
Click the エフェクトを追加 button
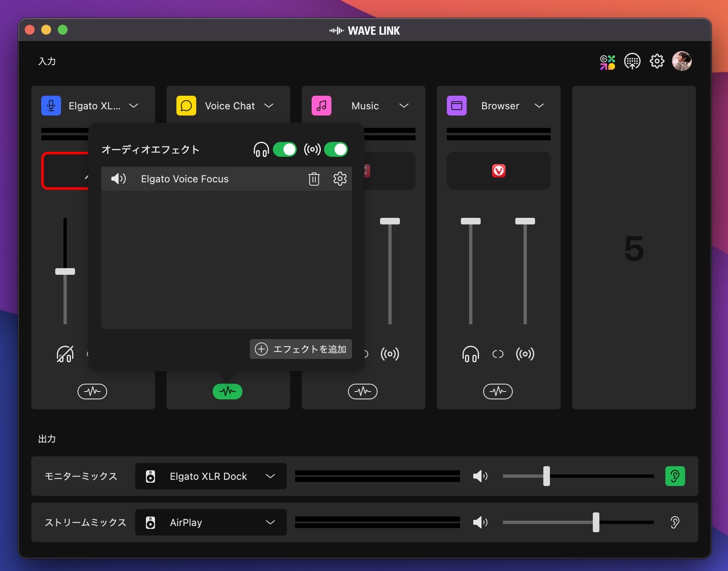coord(301,349)
